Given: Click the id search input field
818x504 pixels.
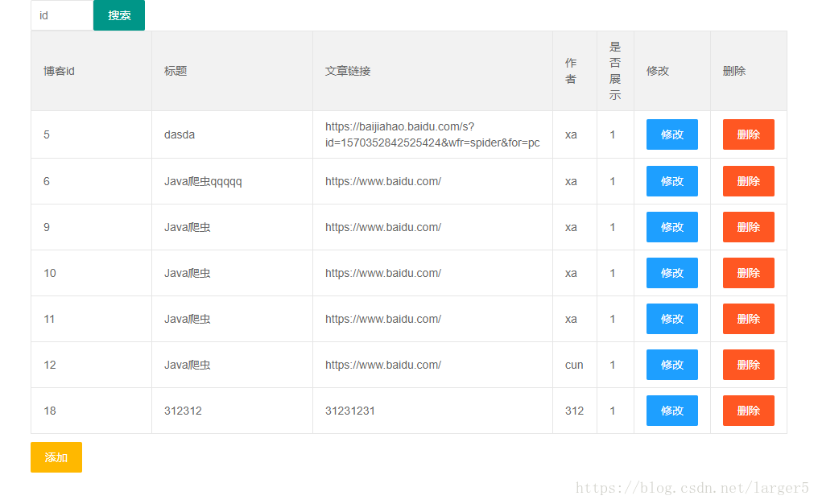Looking at the screenshot, I should click(x=61, y=15).
